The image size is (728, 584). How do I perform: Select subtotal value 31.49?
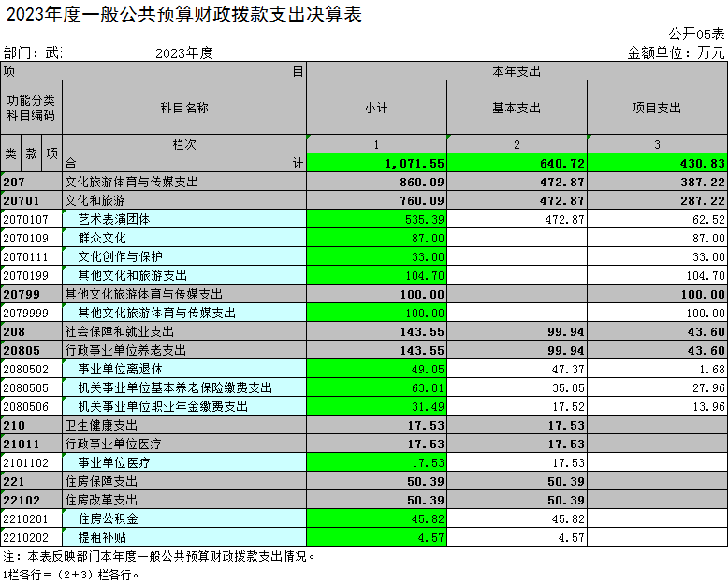point(376,407)
